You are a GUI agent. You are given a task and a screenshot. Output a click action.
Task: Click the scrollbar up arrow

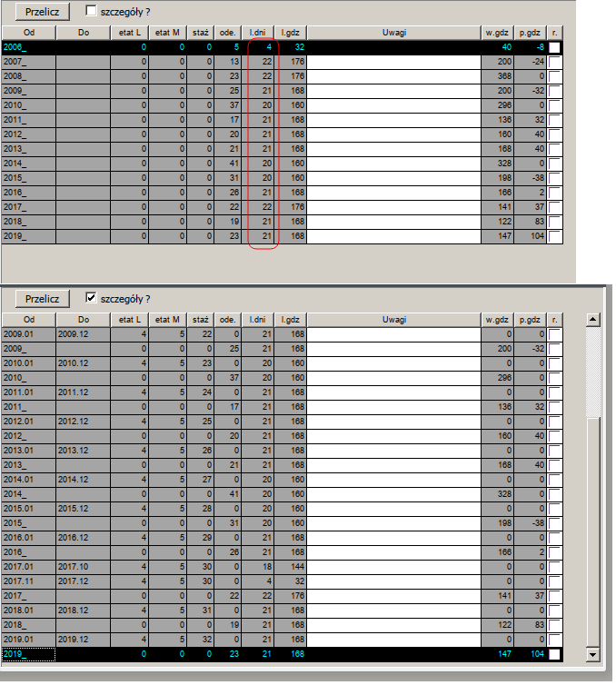(593, 320)
